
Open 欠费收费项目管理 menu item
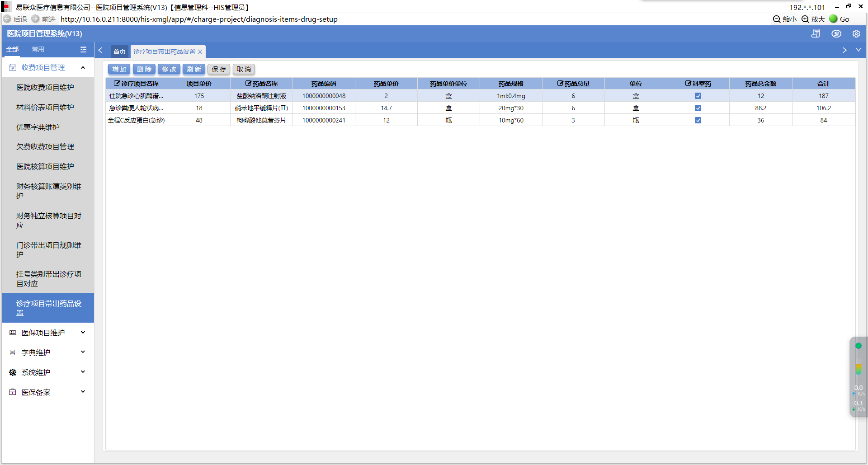[x=48, y=147]
